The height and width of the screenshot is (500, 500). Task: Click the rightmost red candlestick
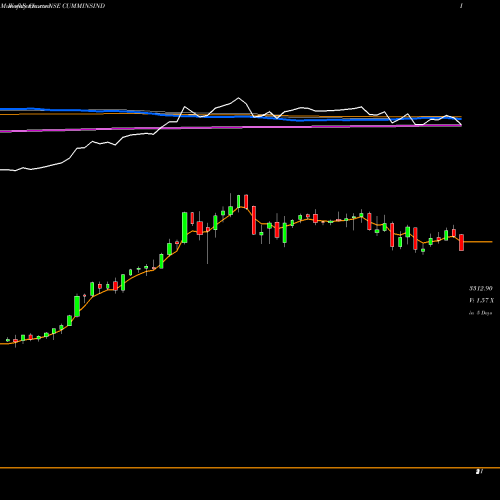(461, 242)
